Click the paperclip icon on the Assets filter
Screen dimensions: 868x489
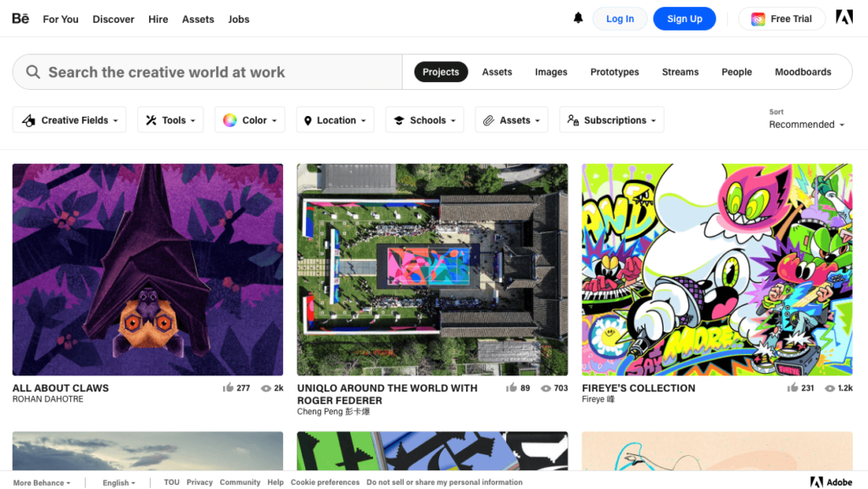487,119
